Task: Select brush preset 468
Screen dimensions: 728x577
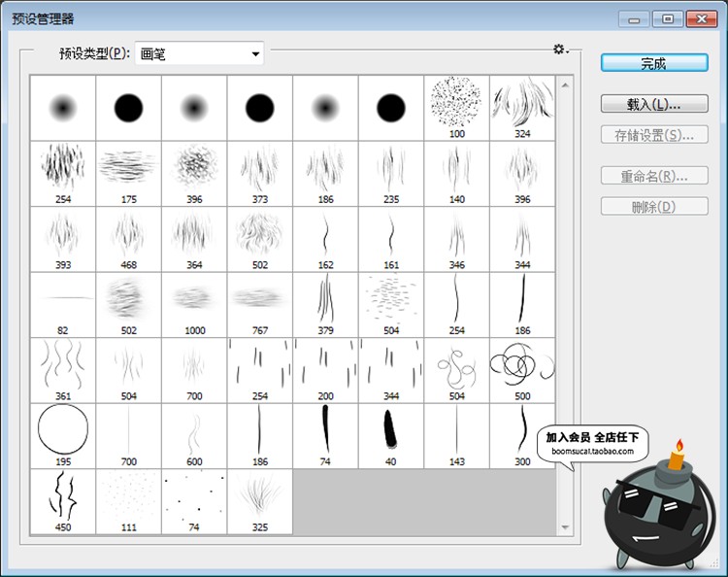Action: (128, 239)
